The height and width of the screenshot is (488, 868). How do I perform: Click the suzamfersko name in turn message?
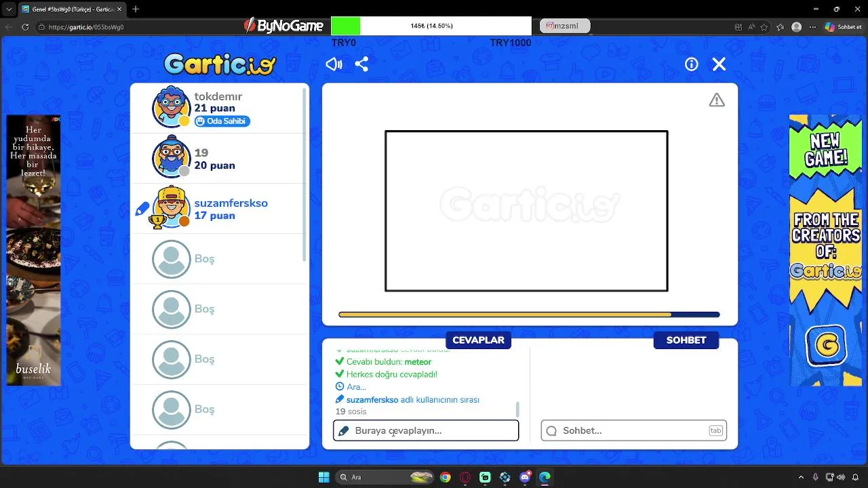coord(372,400)
